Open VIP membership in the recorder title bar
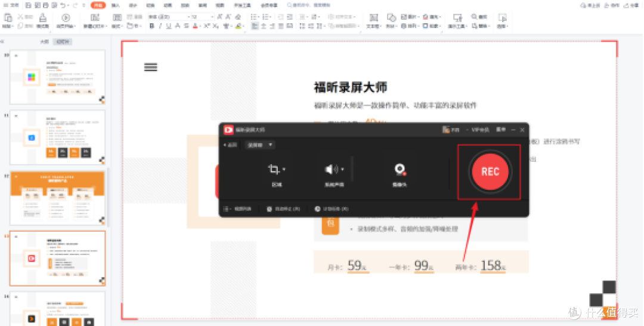Viewport: 644px width, 326px height. coord(480,130)
